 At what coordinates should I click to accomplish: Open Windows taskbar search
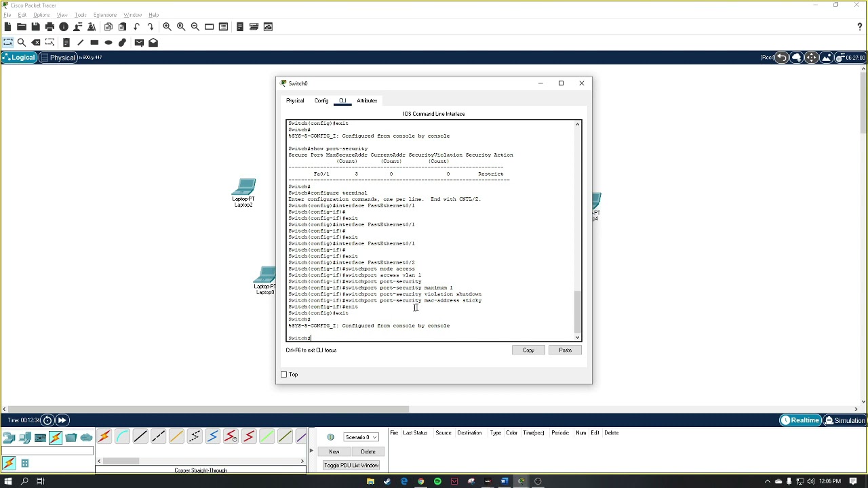24,481
